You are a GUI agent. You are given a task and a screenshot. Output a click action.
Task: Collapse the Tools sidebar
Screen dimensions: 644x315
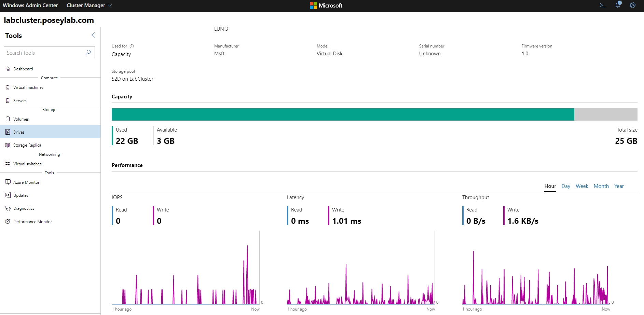93,35
